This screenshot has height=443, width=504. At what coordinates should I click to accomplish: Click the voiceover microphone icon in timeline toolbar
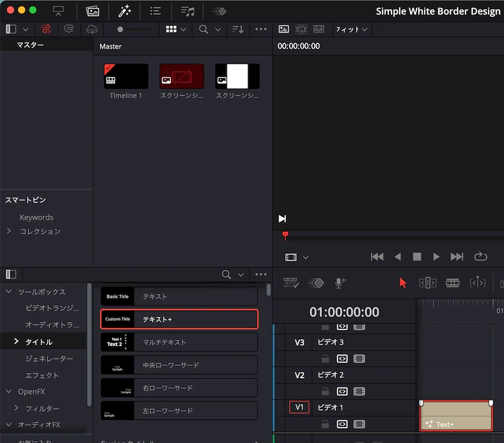click(x=340, y=282)
